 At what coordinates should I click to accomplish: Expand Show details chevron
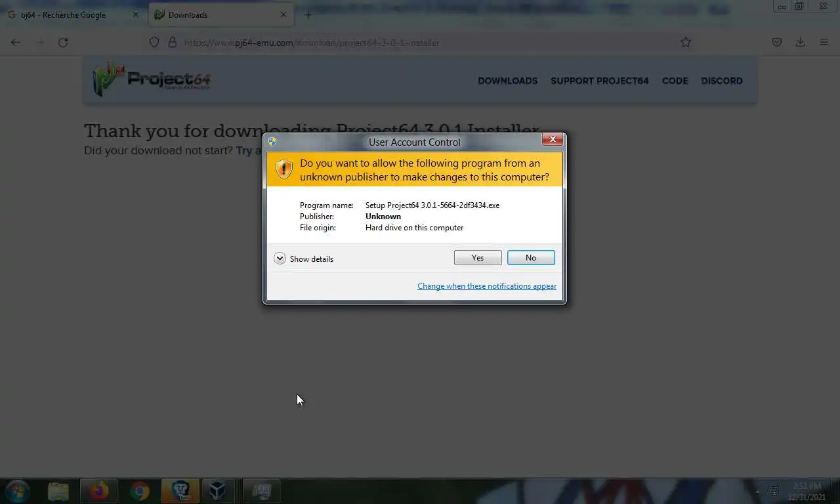[280, 259]
